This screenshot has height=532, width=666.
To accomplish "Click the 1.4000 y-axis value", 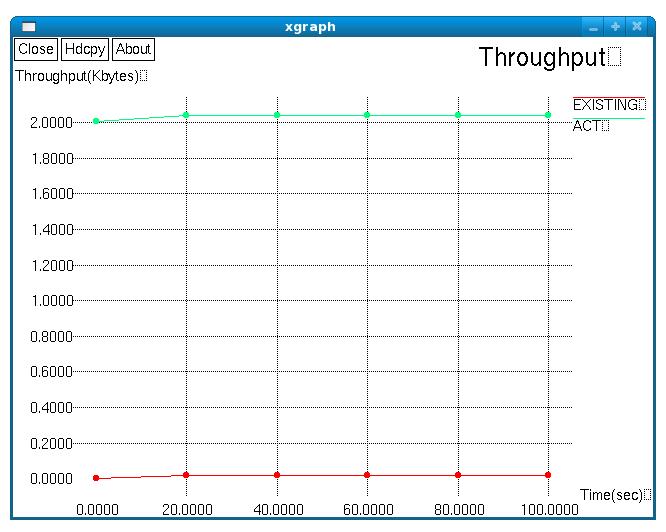I will [x=53, y=230].
